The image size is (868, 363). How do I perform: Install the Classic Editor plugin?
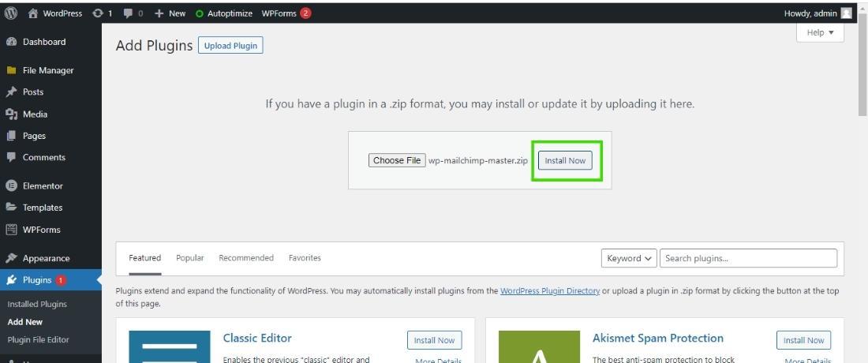click(435, 340)
